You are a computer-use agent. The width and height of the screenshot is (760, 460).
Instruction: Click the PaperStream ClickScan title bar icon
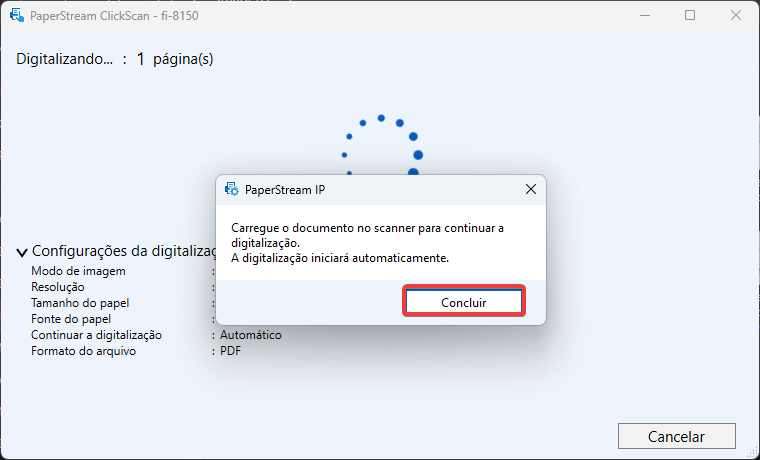(17, 16)
